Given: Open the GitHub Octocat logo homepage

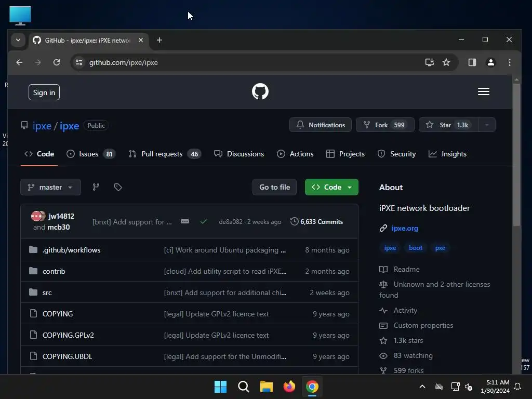Looking at the screenshot, I should [x=260, y=91].
